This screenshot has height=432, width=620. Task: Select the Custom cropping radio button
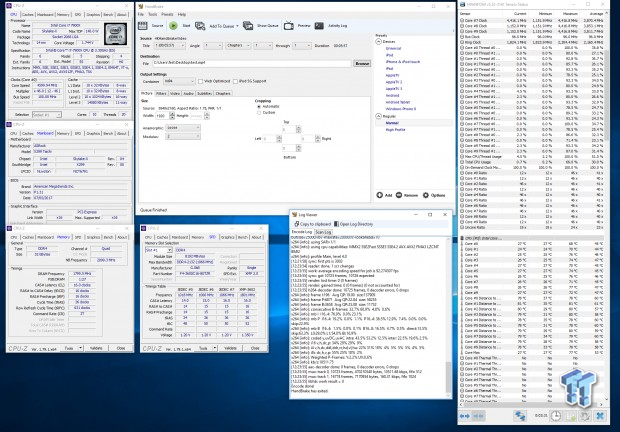tap(259, 113)
